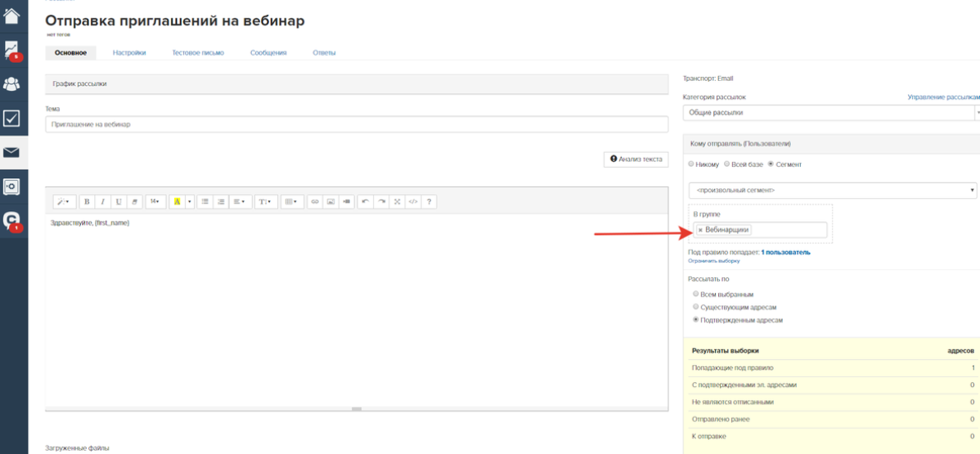Open the editor help question mark
This screenshot has width=980, height=454.
click(429, 202)
